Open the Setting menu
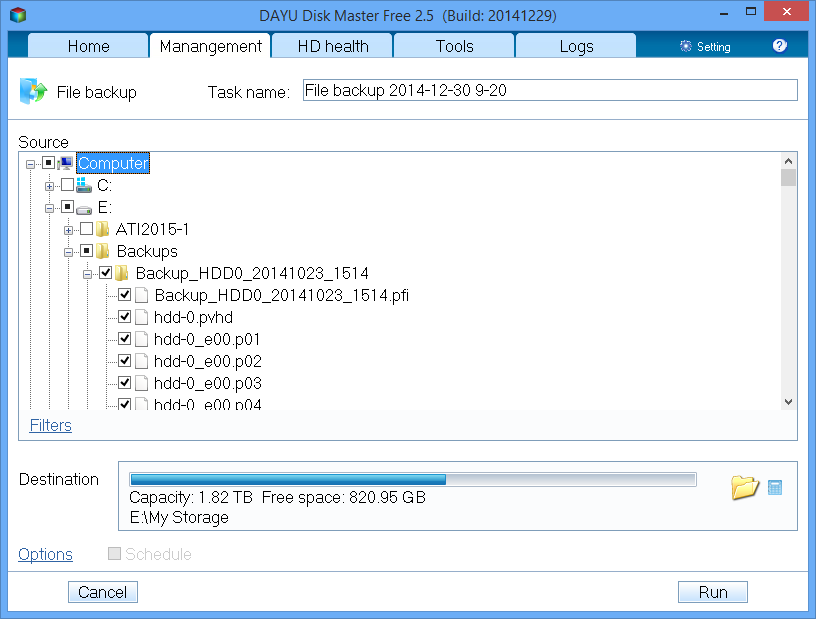Image resolution: width=816 pixels, height=619 pixels. 705,46
